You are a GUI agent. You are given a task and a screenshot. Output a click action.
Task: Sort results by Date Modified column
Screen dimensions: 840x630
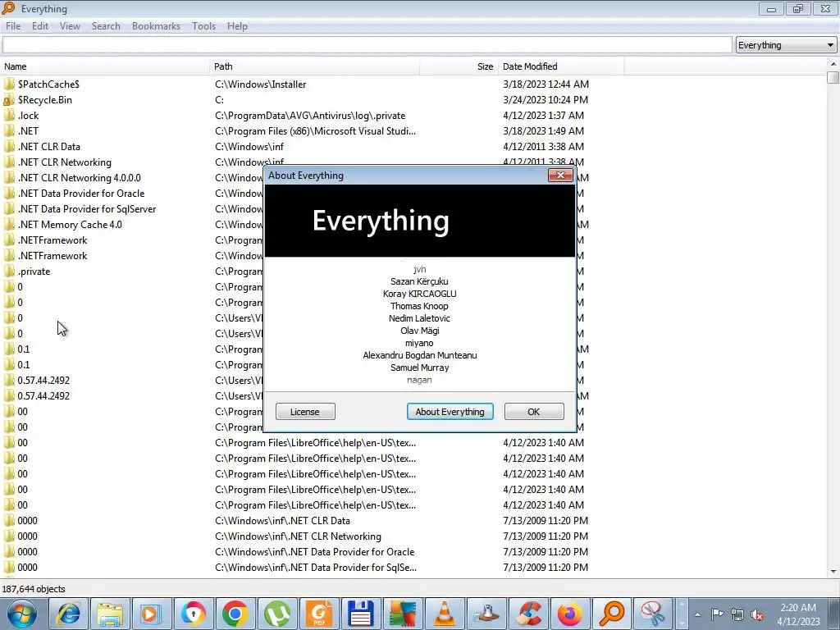pyautogui.click(x=561, y=66)
